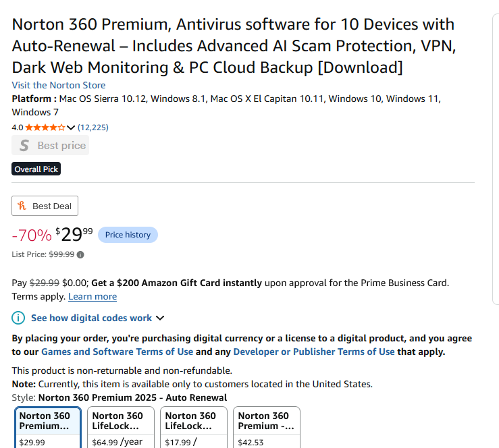Screen dimensions: 499x448
Task: Click the Honey Best Deal icon
Action: coord(22,206)
